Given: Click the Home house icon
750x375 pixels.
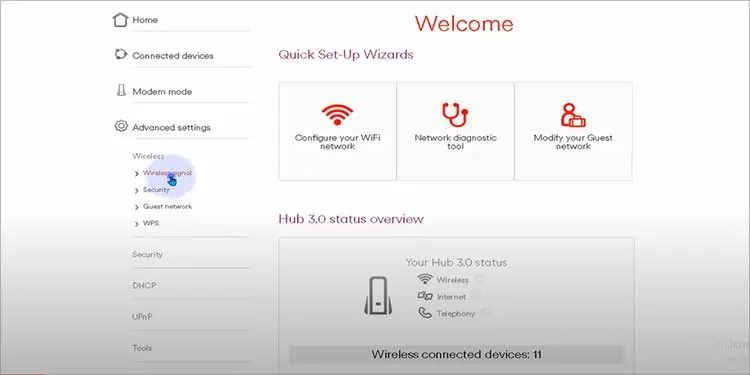Looking at the screenshot, I should tap(121, 20).
